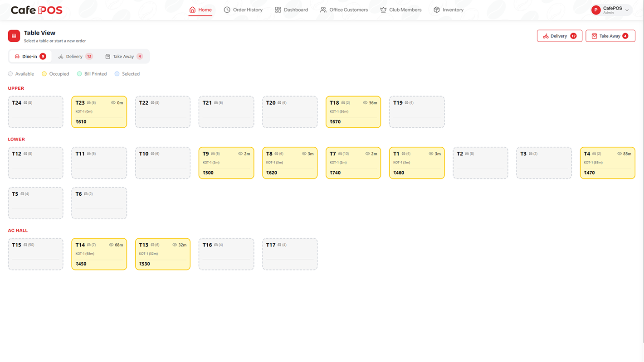Click the people icon for Office Customers
The image size is (644, 362).
tap(323, 10)
